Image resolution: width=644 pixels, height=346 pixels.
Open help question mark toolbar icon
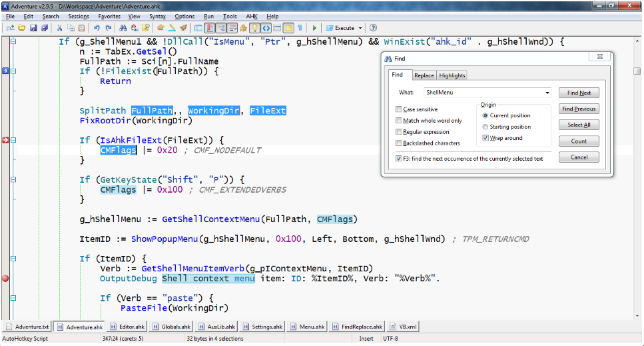(x=373, y=28)
